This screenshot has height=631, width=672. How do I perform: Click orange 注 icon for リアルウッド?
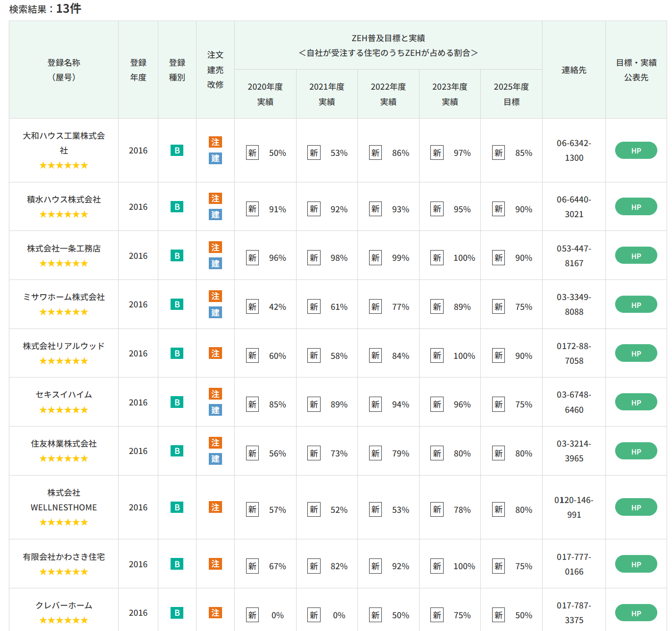click(215, 353)
